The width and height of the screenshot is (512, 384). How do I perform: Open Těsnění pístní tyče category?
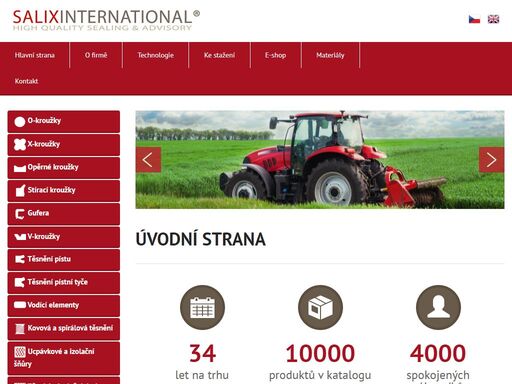[x=64, y=283]
